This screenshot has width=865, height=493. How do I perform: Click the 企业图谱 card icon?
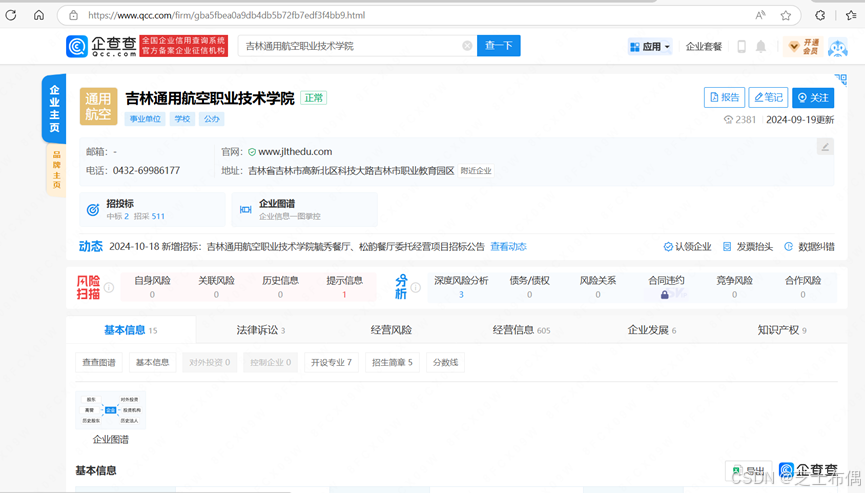point(245,210)
